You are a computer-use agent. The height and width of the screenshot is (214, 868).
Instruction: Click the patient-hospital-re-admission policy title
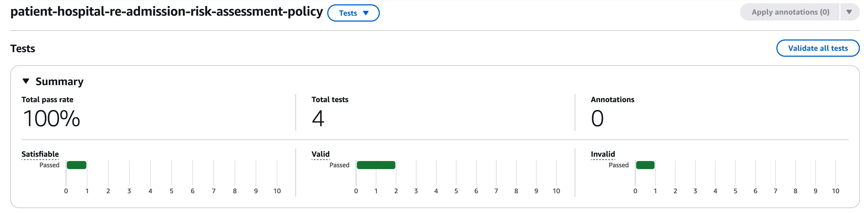(x=167, y=12)
